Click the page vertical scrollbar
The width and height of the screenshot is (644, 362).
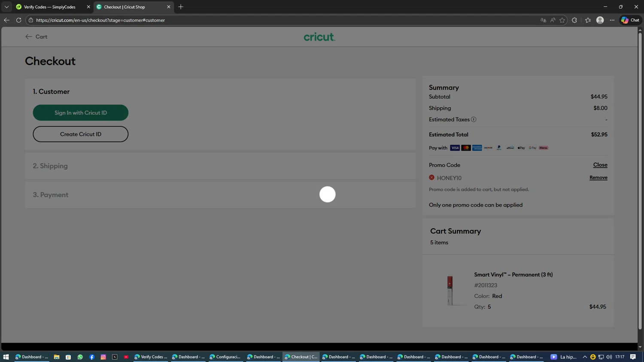pos(640,181)
